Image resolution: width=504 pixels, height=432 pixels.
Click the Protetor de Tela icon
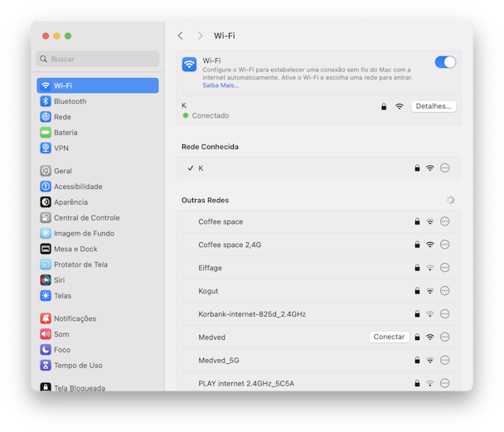point(46,265)
